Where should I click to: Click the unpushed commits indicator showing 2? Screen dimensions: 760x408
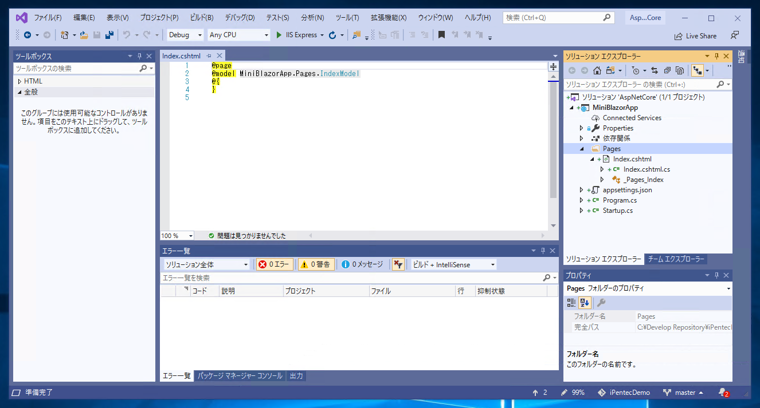(x=540, y=392)
